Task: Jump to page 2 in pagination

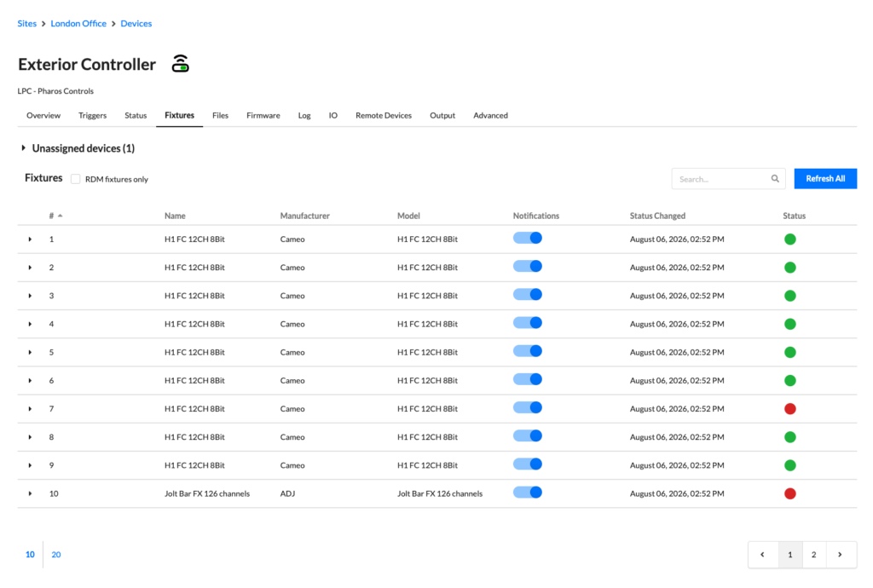Action: tap(814, 555)
